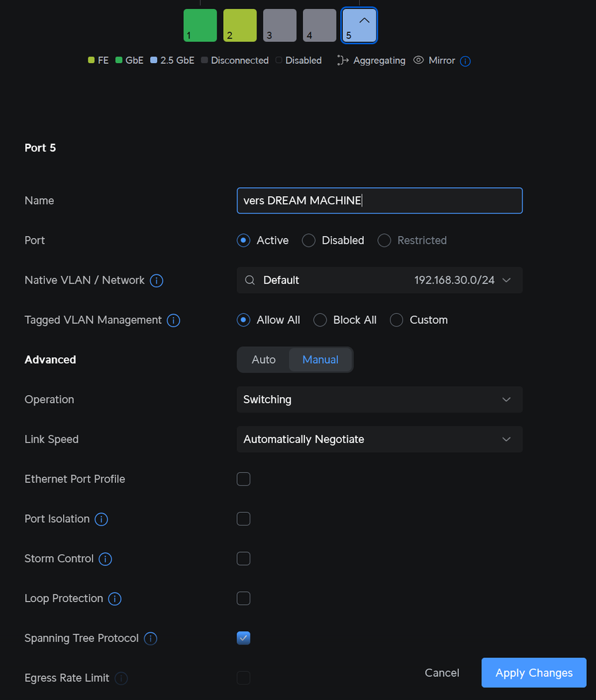Open the Operation Switching dropdown
Image resolution: width=596 pixels, height=700 pixels.
[379, 399]
